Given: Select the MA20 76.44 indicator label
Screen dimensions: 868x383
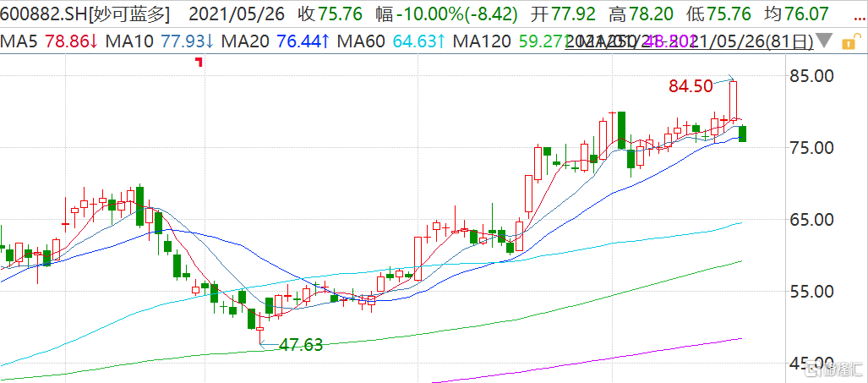Looking at the screenshot, I should tap(276, 41).
